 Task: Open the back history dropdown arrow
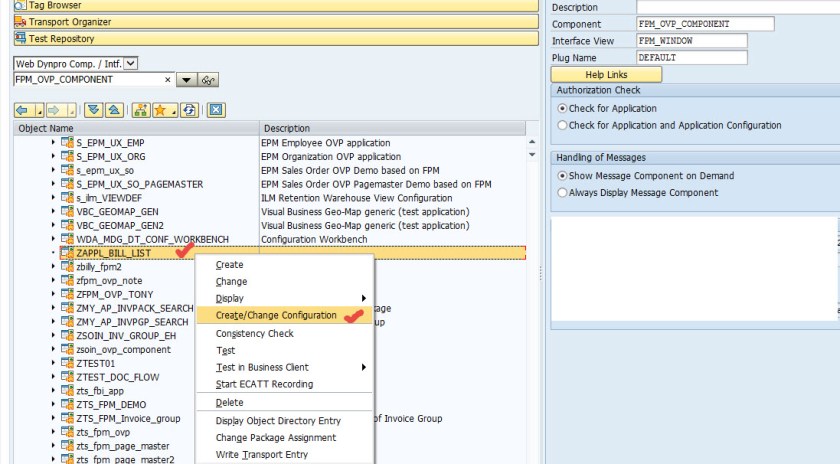39,111
